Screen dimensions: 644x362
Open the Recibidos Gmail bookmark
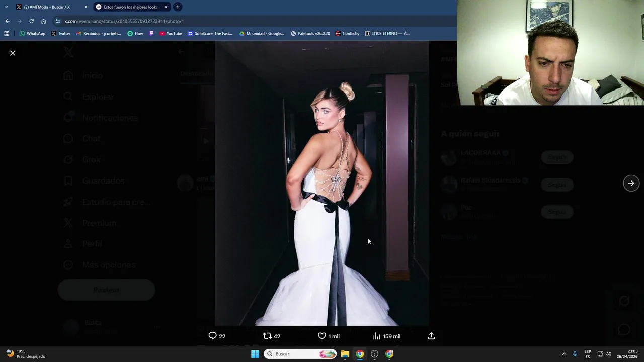tap(98, 34)
